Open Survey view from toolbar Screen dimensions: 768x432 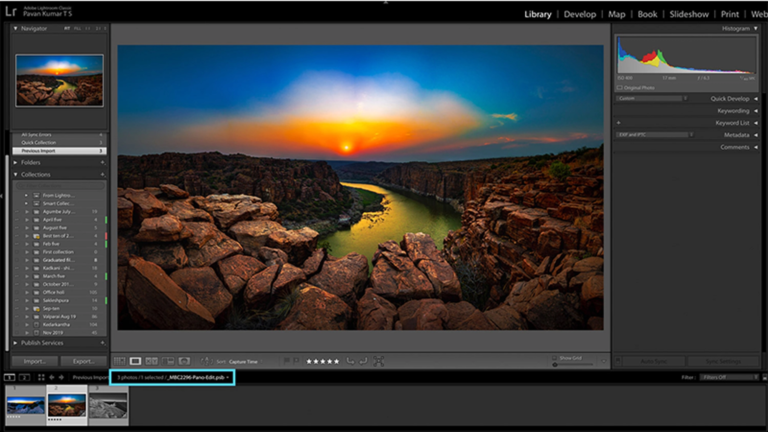[169, 361]
